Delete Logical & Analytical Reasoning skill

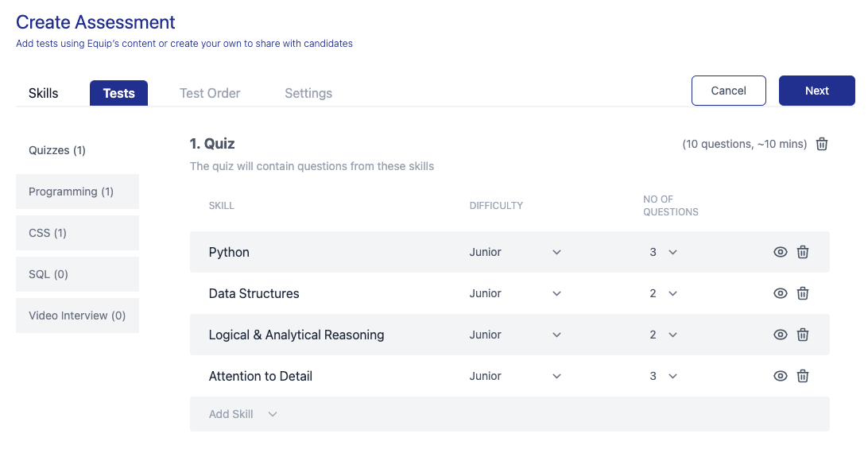803,335
